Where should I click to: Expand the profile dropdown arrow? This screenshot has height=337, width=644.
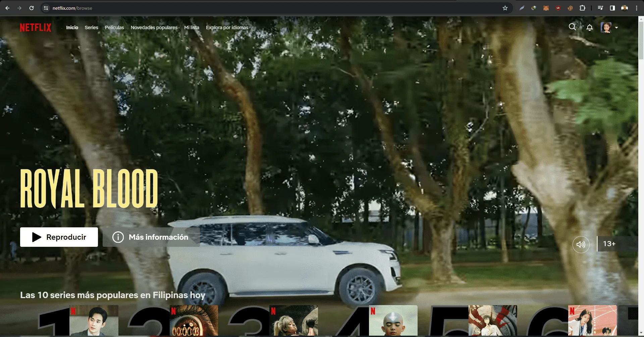[x=616, y=27]
